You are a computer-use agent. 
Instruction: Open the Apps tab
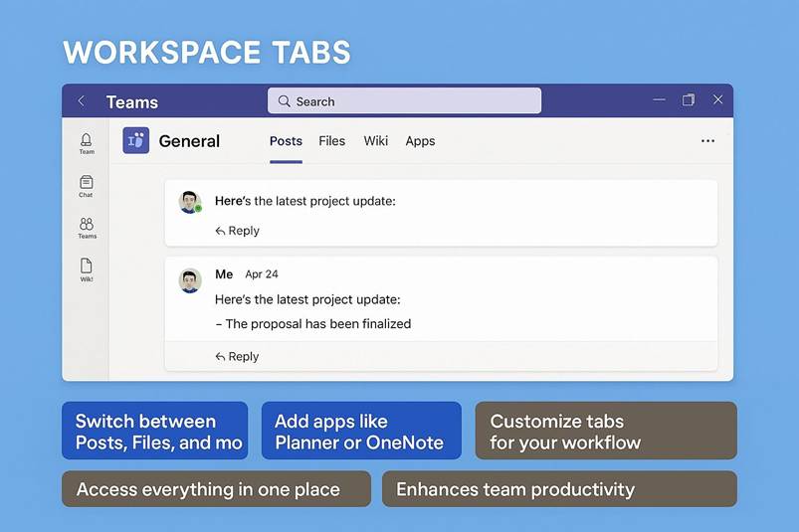(x=420, y=141)
